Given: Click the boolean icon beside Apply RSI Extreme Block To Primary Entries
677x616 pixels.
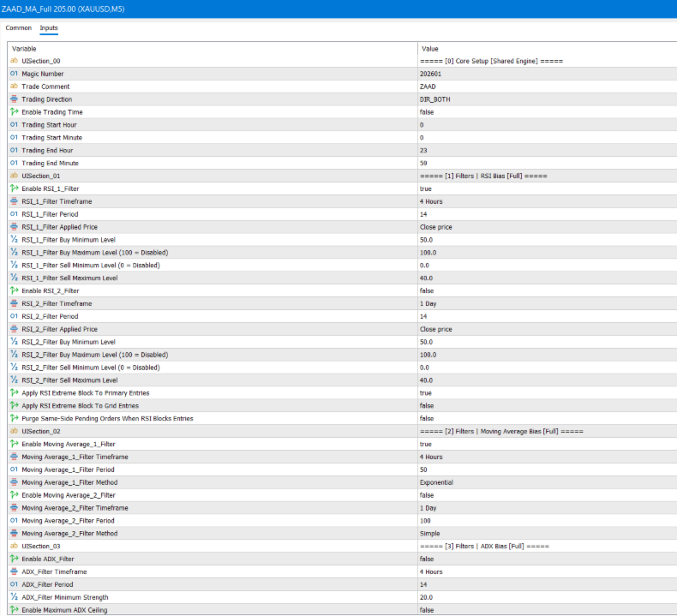Looking at the screenshot, I should (x=15, y=393).
